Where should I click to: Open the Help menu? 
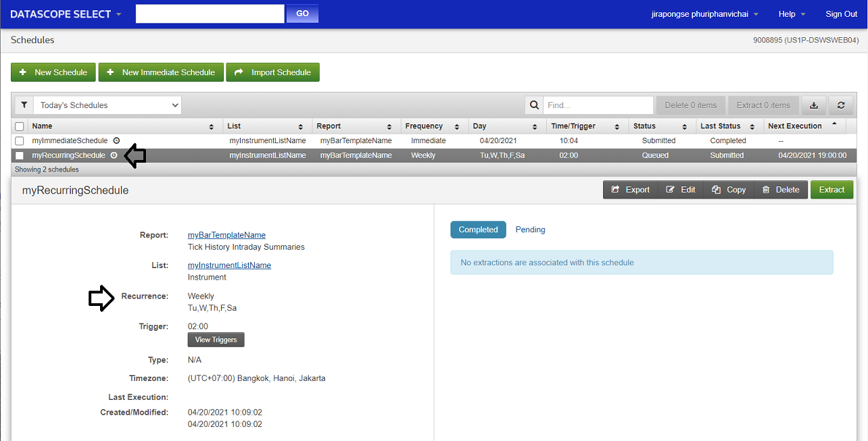pyautogui.click(x=792, y=14)
